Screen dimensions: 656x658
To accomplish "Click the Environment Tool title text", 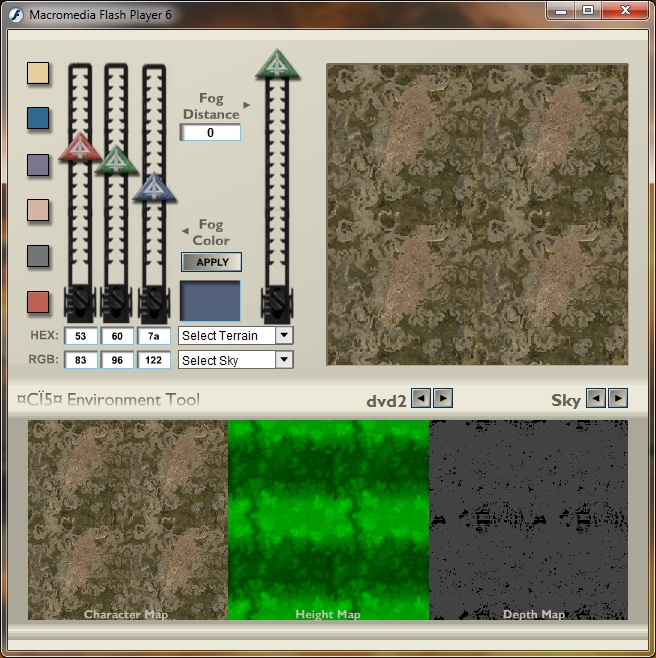I will [x=108, y=400].
